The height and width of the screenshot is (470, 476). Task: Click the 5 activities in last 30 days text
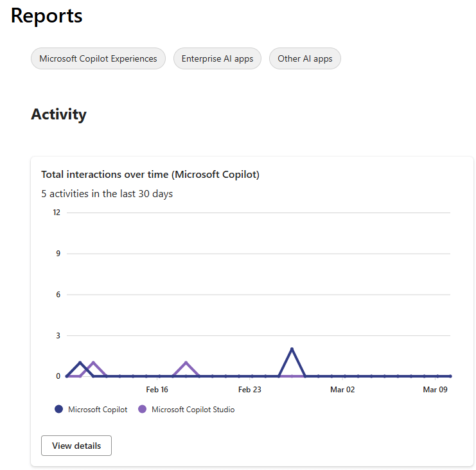[107, 193]
